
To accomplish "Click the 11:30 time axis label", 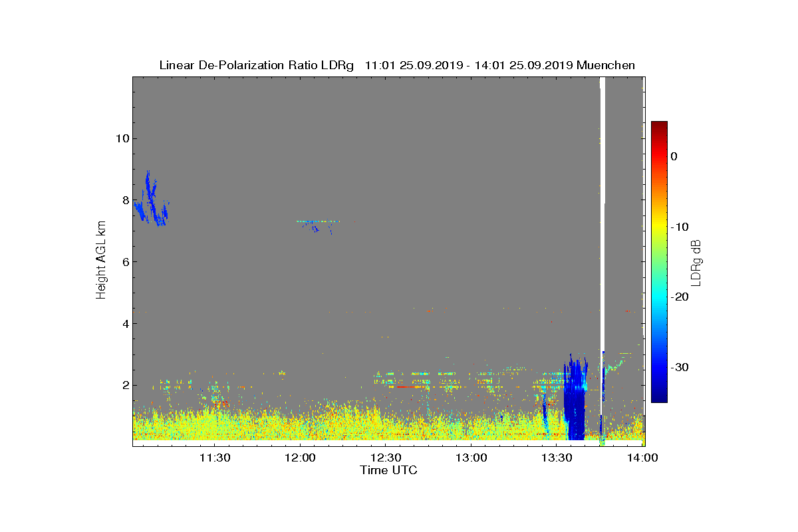I will click(x=214, y=458).
